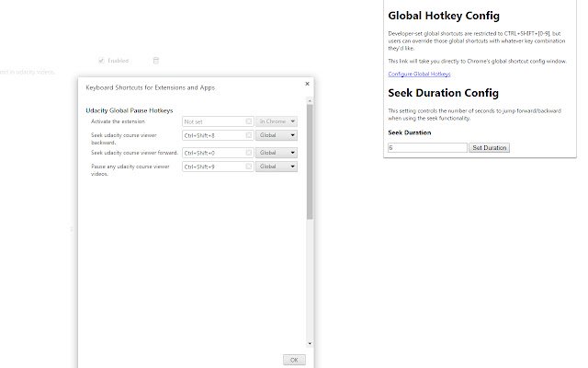Screen dimensions: 588x368
Task: Click the trash icon next to Enabled
Action: (x=156, y=61)
